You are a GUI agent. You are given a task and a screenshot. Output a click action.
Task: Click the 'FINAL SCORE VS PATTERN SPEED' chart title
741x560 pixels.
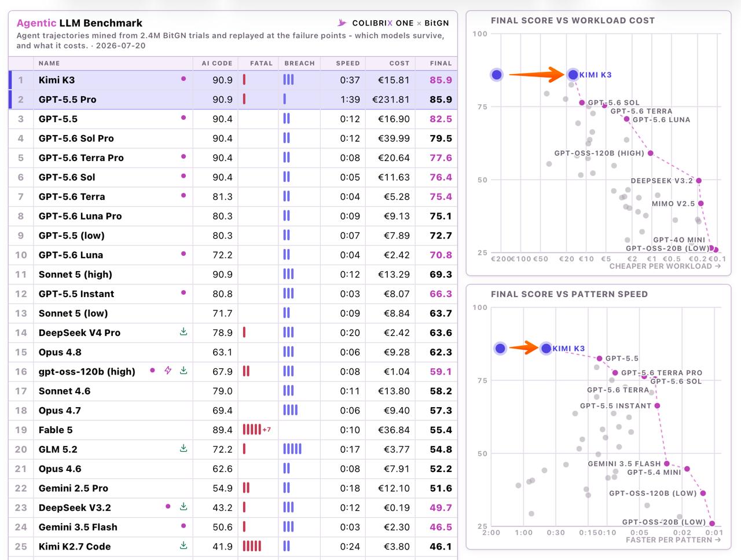569,294
